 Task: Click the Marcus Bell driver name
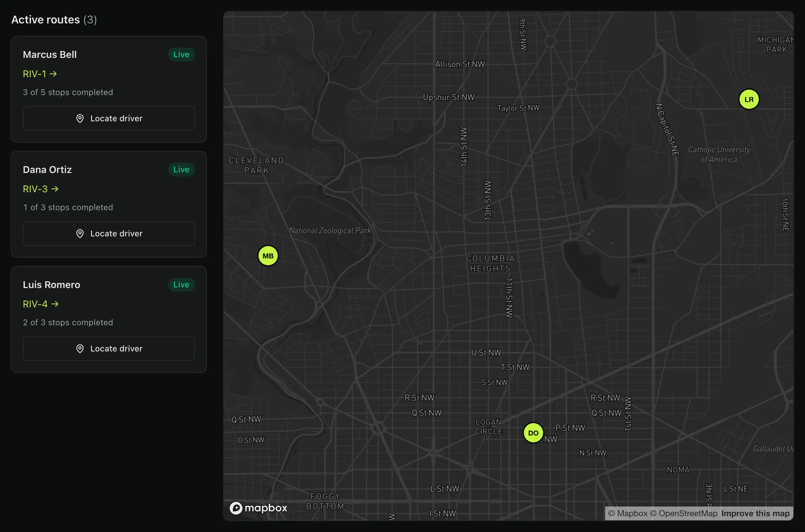point(50,54)
